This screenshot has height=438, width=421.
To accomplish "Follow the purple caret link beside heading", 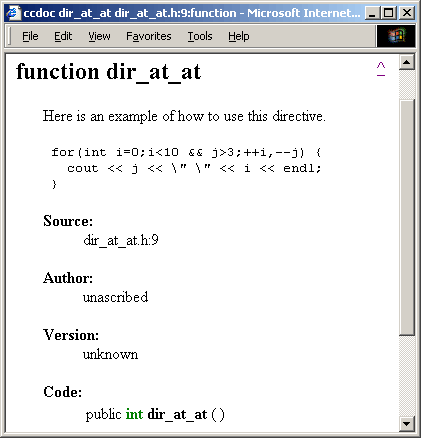I will [381, 69].
